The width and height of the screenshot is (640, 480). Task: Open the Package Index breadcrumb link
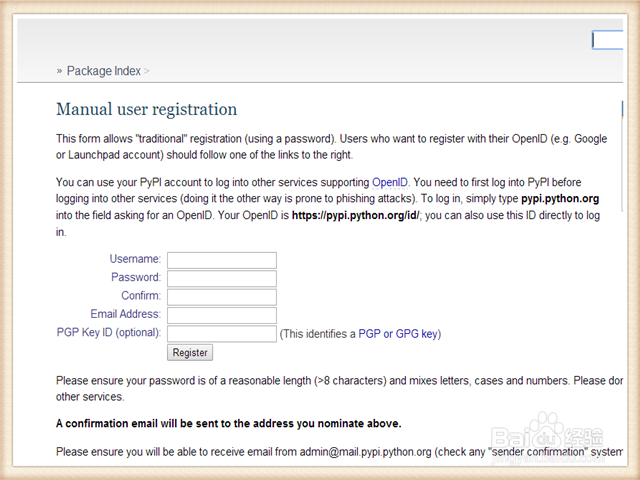click(x=104, y=71)
